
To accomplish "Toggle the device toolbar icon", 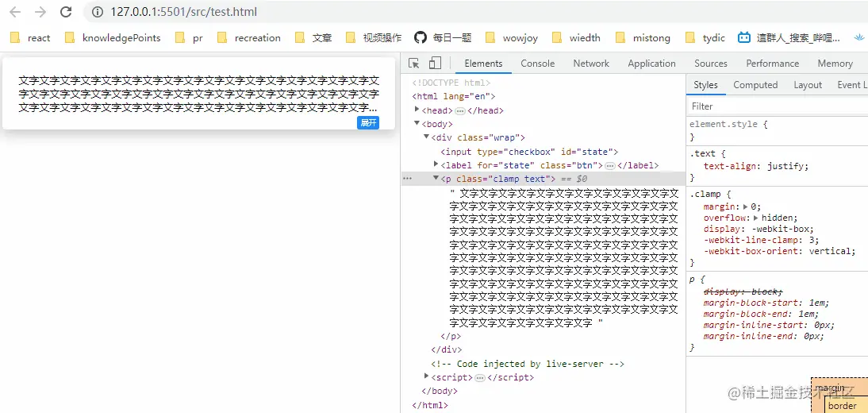I will [435, 64].
